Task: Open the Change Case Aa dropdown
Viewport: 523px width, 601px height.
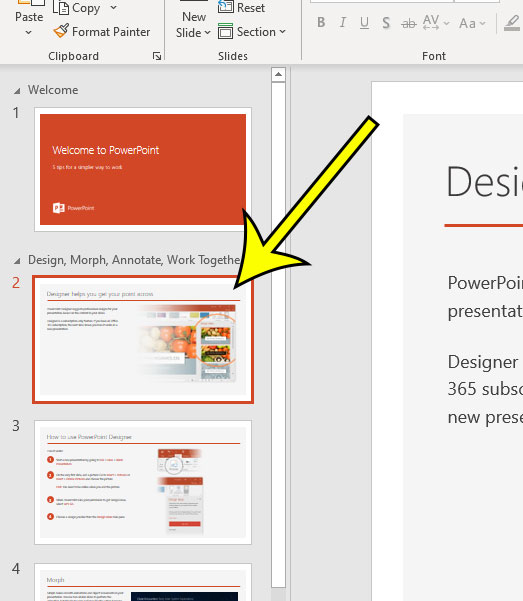Action: 472,24
